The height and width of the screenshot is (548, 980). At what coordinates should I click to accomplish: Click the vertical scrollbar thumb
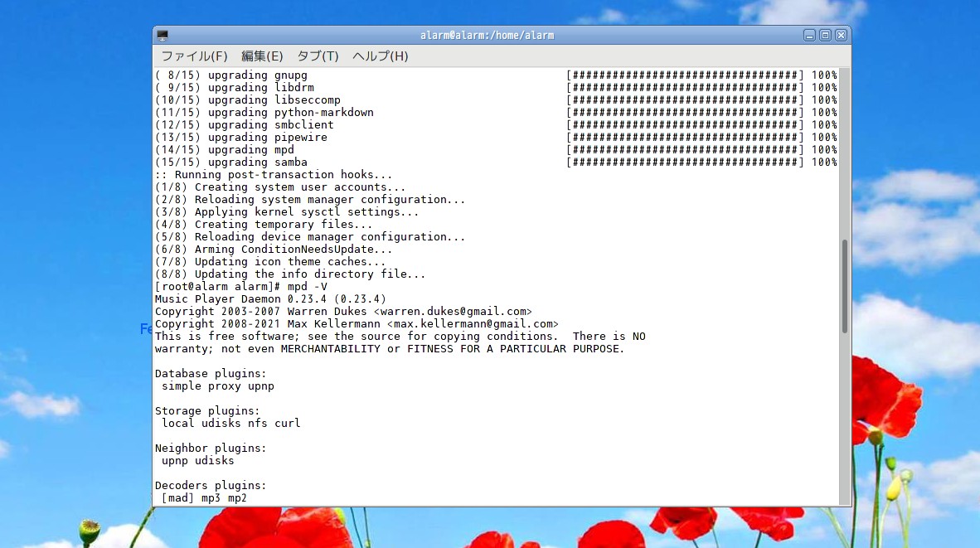(844, 286)
